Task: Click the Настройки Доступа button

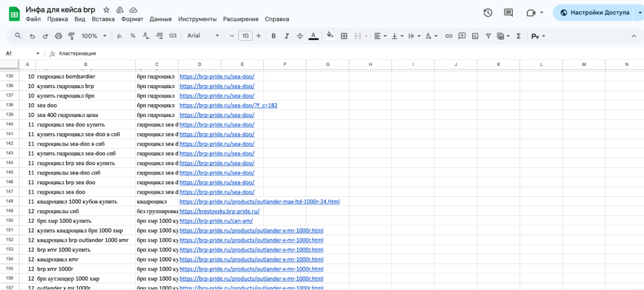Action: [594, 13]
